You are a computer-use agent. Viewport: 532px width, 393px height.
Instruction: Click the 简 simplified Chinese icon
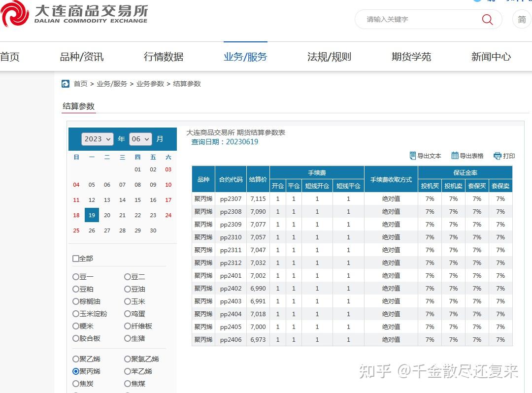[522, 20]
